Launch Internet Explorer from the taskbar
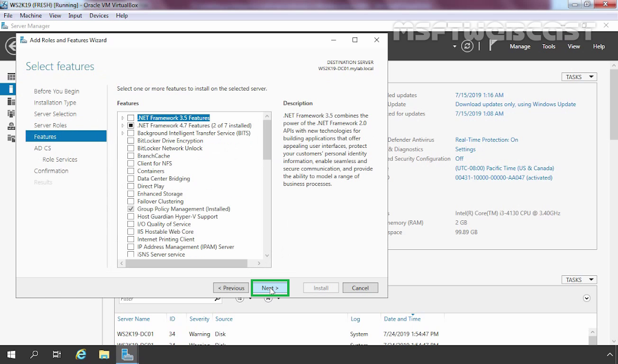Screen dimensions: 618x364 click(81, 354)
